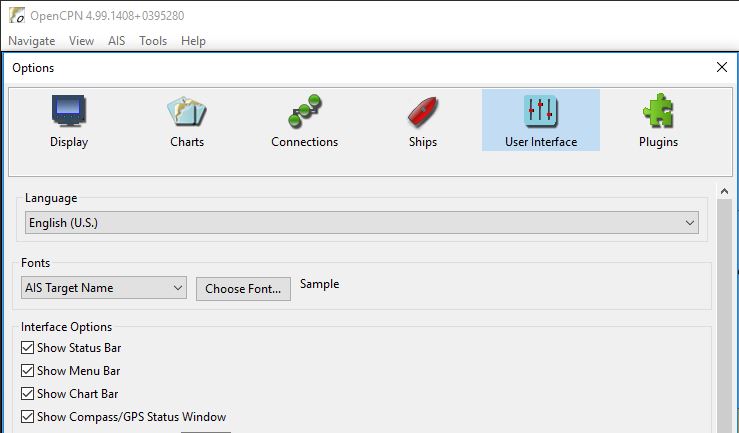
Task: Toggle Show Compass/GPS Status Window checkbox
Action: click(x=27, y=417)
